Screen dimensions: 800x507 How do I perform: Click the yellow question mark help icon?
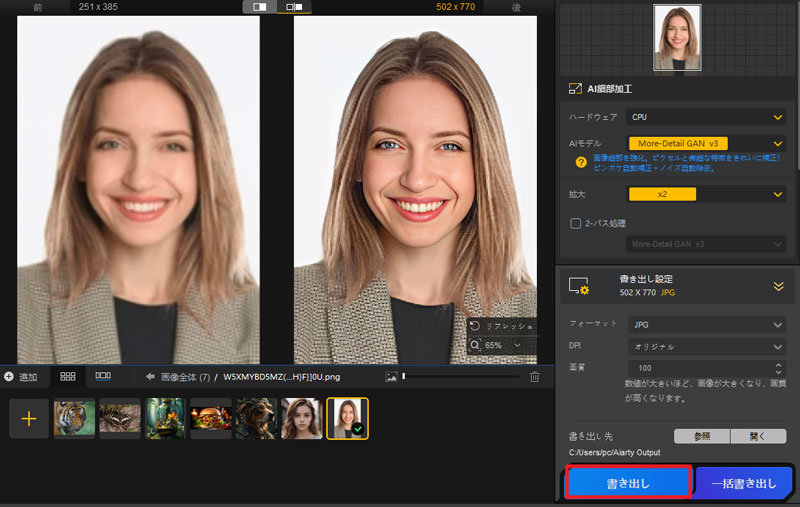(x=580, y=162)
